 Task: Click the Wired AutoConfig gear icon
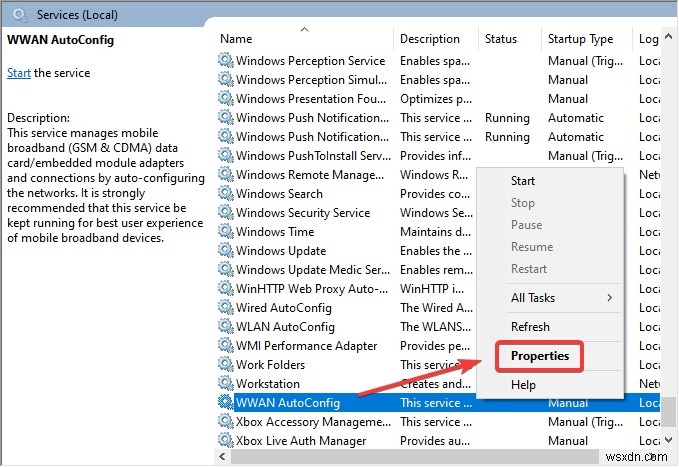coord(226,307)
